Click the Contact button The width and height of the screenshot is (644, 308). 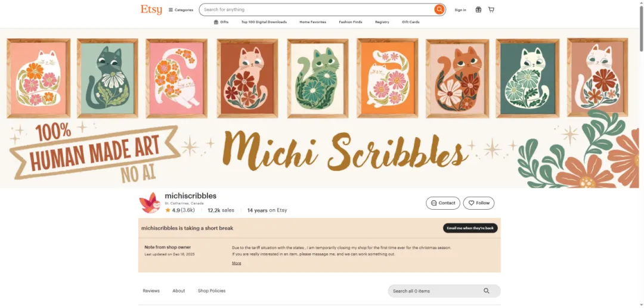pyautogui.click(x=442, y=203)
